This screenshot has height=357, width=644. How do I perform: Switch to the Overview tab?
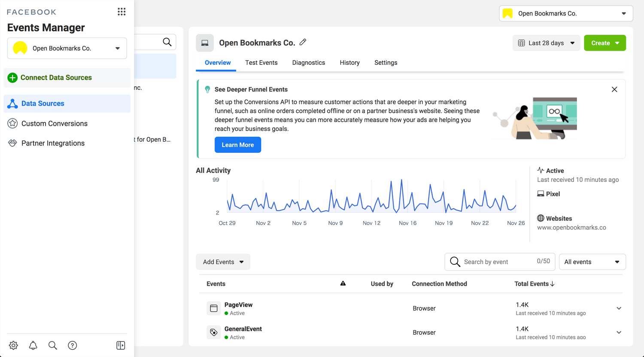pyautogui.click(x=218, y=63)
